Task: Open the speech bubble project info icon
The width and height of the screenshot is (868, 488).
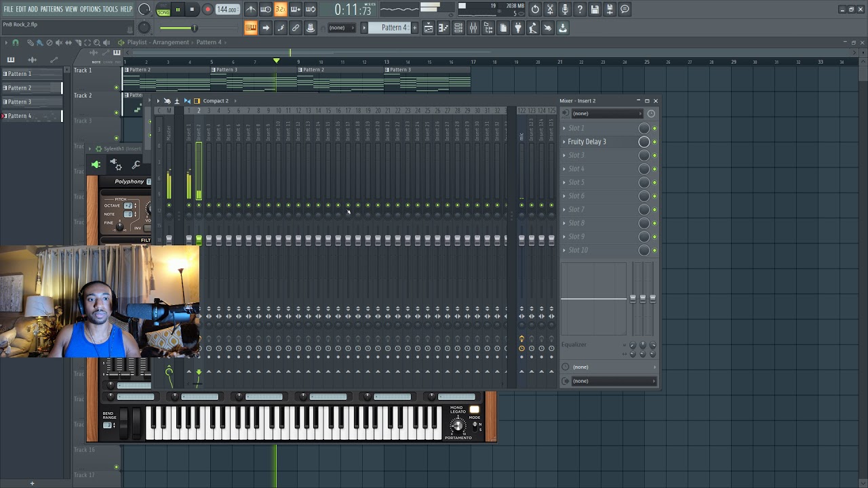Action: click(625, 9)
